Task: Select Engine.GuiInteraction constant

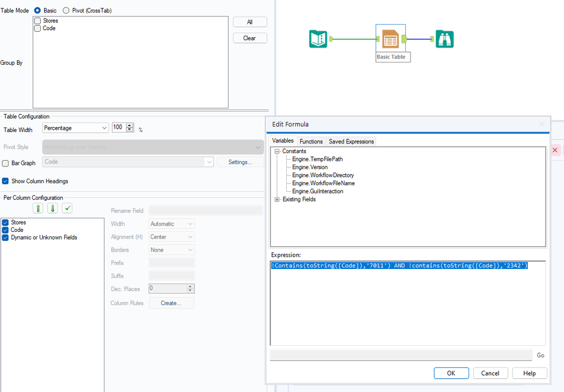Action: click(x=318, y=191)
